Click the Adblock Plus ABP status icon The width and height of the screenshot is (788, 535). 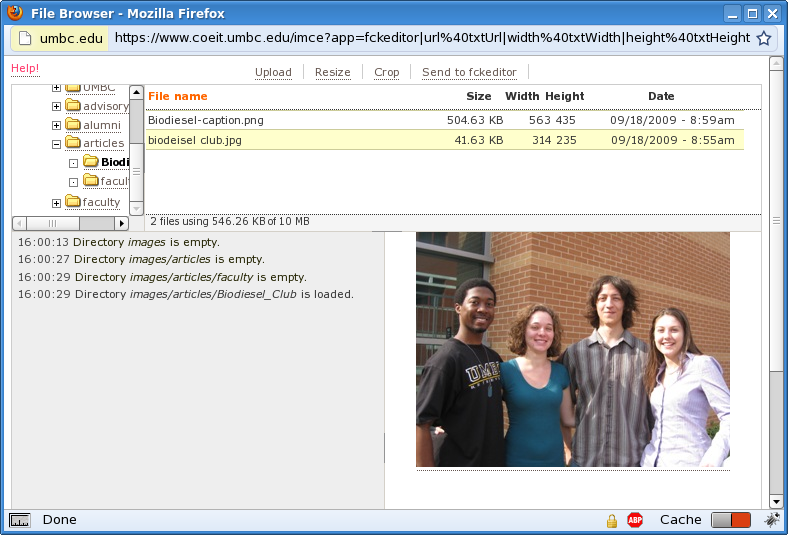[635, 520]
